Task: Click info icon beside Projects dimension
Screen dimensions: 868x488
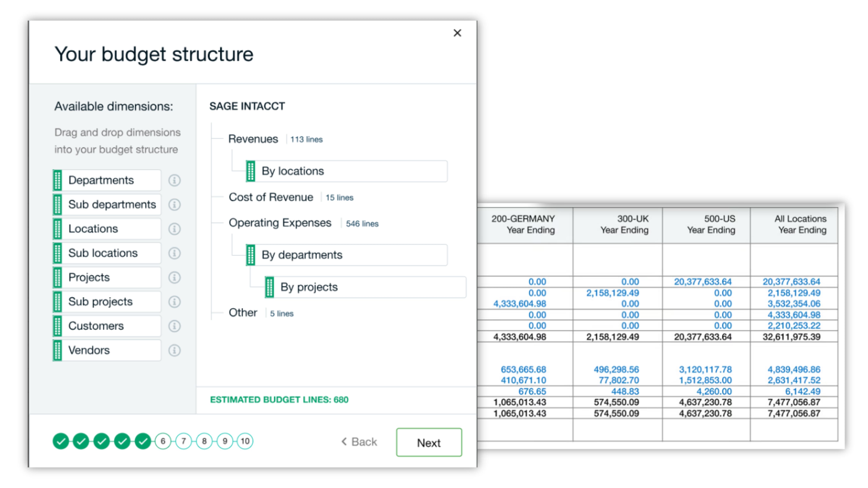Action: click(x=174, y=277)
